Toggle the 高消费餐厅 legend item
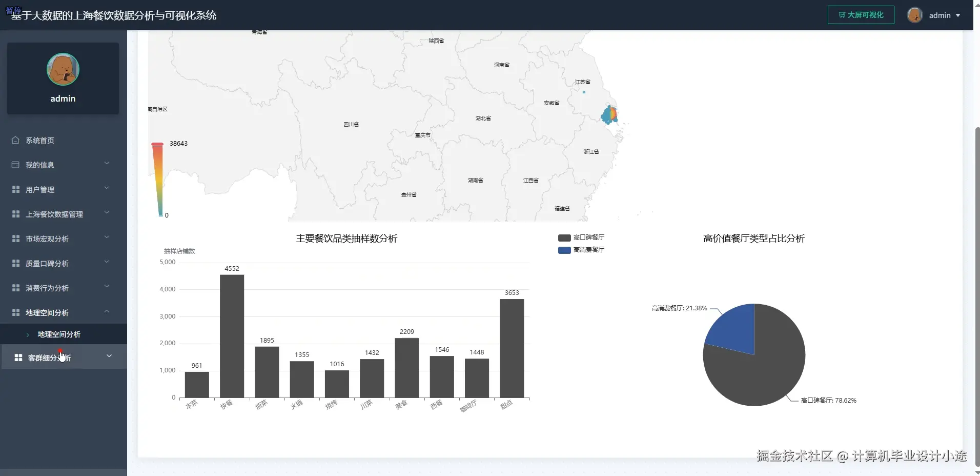Image resolution: width=980 pixels, height=476 pixels. coord(581,250)
